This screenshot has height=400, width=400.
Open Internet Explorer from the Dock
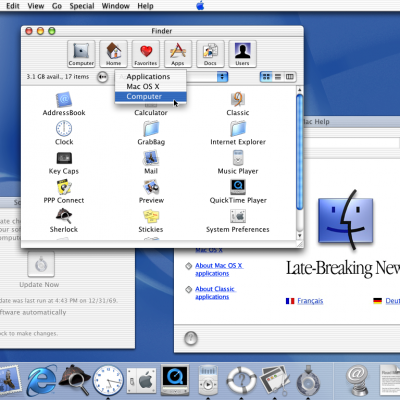42,380
